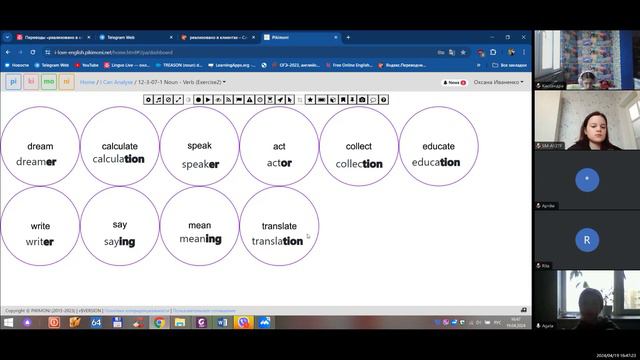The width and height of the screenshot is (640, 360).
Task: Click the browser back arrow
Action: 8,52
